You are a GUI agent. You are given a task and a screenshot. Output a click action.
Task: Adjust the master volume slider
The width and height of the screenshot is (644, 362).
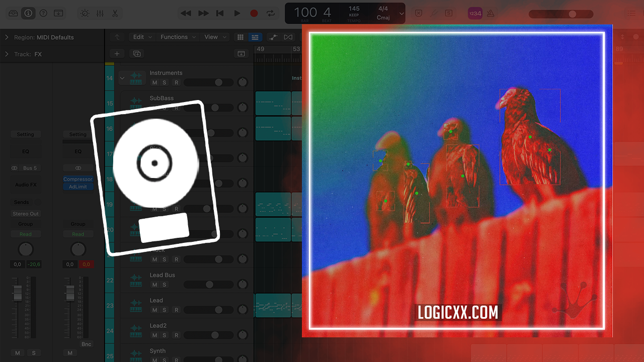tap(572, 14)
